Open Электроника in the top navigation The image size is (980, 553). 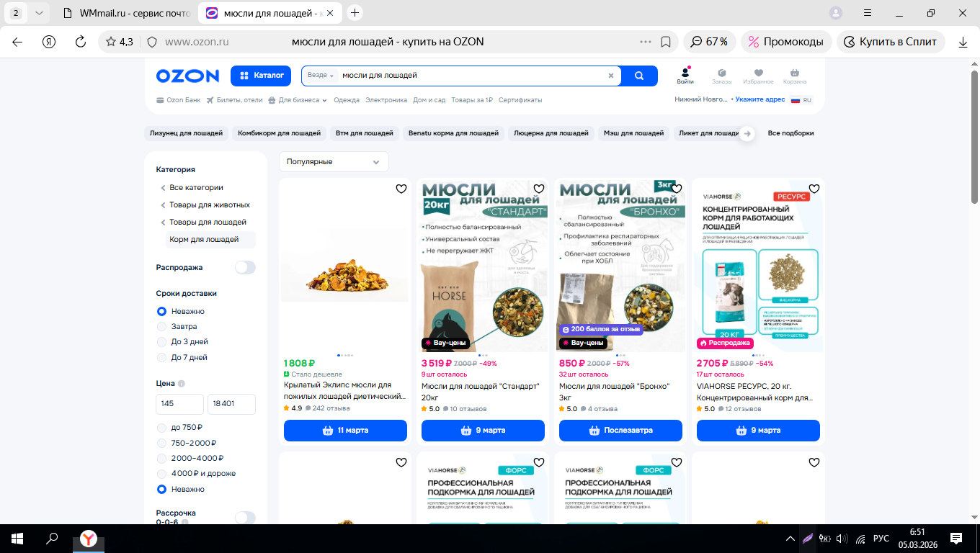(x=386, y=100)
